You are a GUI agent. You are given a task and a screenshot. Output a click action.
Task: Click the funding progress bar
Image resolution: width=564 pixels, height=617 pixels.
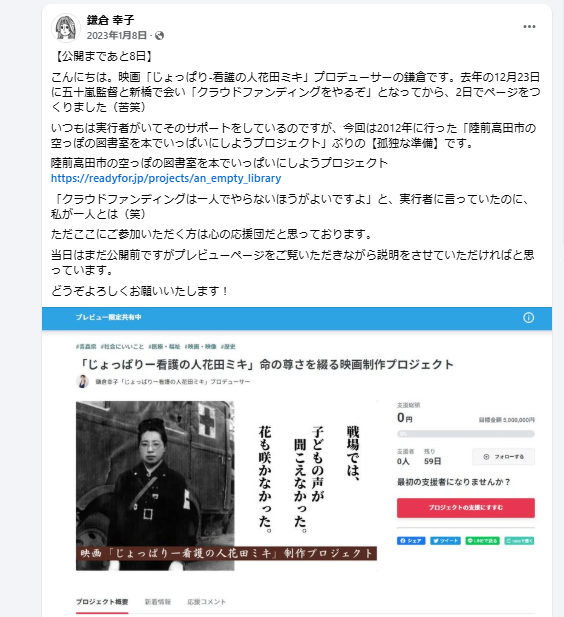(466, 434)
